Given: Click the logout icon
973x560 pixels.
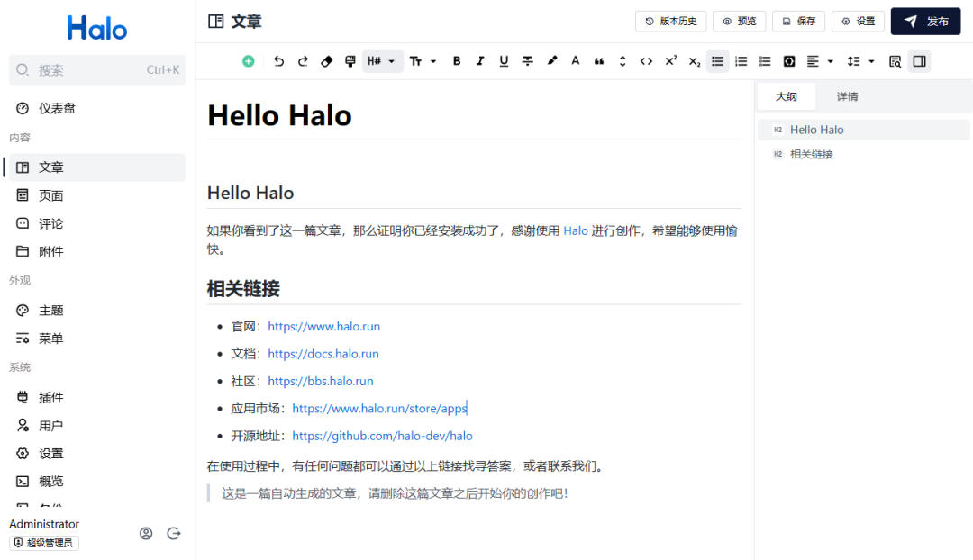Looking at the screenshot, I should [x=174, y=533].
